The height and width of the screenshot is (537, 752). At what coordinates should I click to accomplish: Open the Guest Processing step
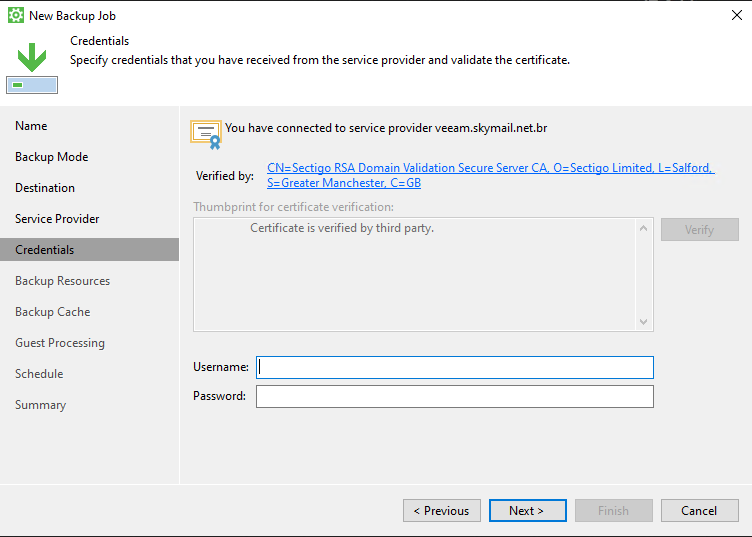click(60, 343)
